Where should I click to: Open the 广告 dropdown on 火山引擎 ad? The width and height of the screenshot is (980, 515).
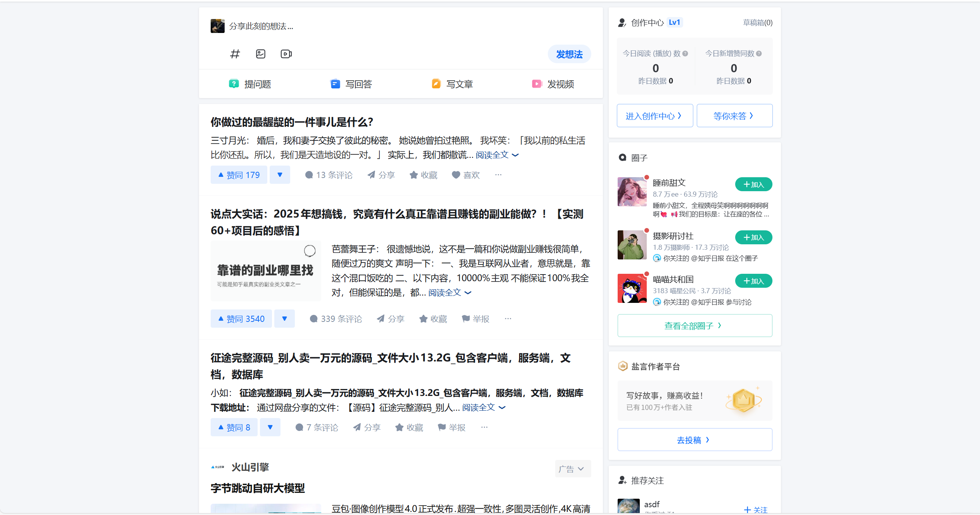pyautogui.click(x=572, y=469)
